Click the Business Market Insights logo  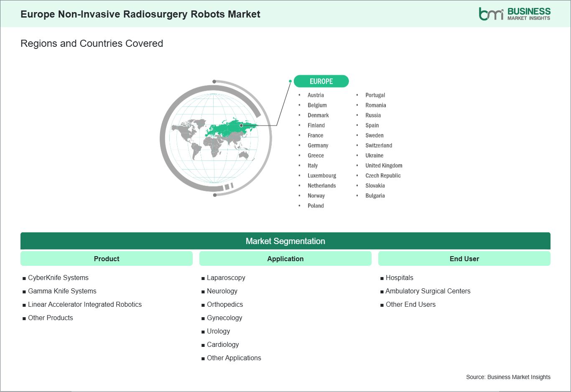(515, 14)
